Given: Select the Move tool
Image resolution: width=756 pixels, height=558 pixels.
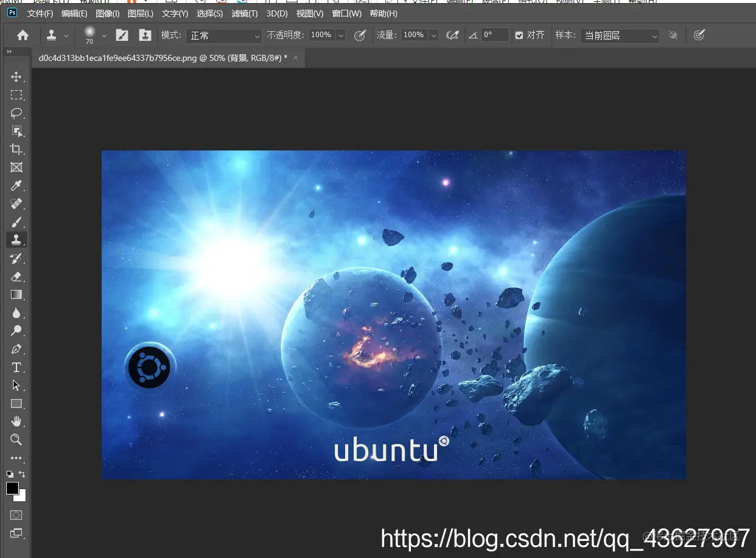Looking at the screenshot, I should pyautogui.click(x=16, y=77).
